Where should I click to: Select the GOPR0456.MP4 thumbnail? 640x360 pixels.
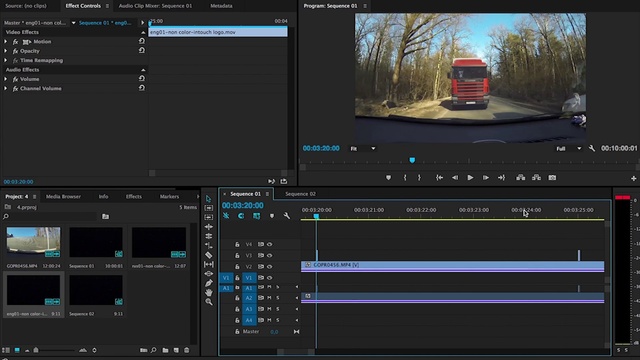click(x=33, y=242)
